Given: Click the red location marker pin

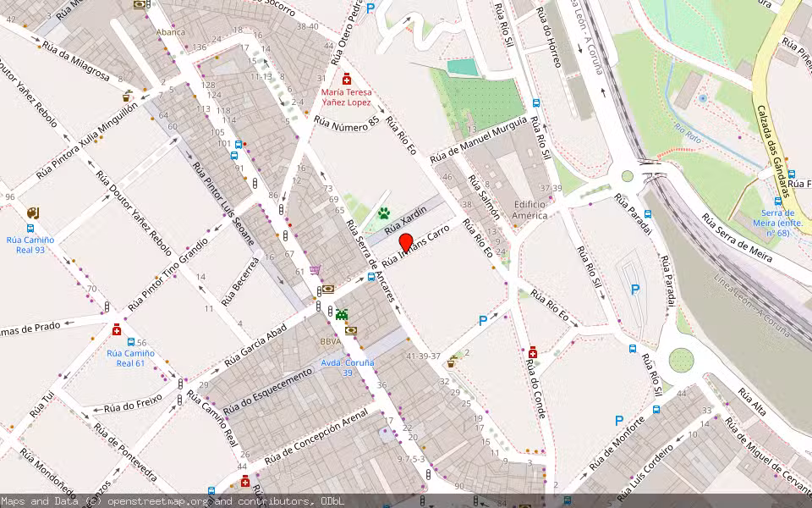Looking at the screenshot, I should [x=406, y=243].
